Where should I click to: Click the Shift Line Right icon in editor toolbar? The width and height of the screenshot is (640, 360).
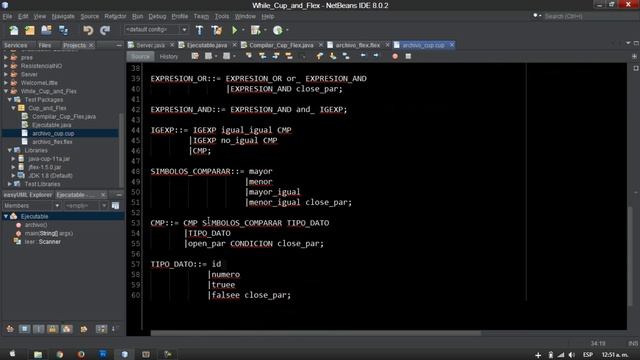pos(376,56)
